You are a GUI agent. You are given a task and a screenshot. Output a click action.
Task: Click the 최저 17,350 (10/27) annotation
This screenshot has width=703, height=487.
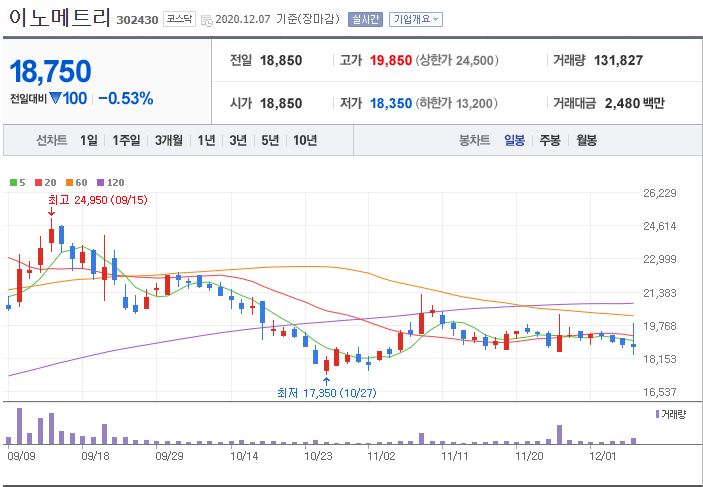[x=327, y=393]
